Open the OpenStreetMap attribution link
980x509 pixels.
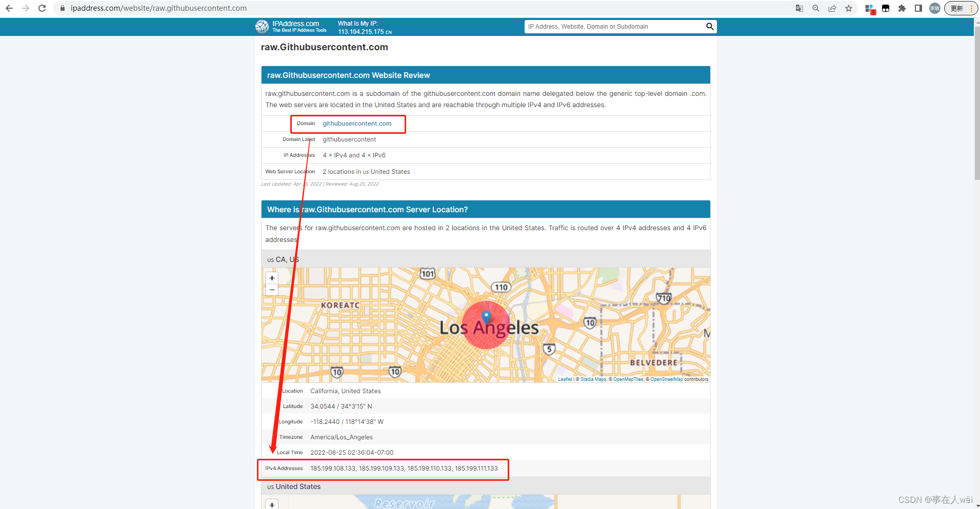[667, 379]
